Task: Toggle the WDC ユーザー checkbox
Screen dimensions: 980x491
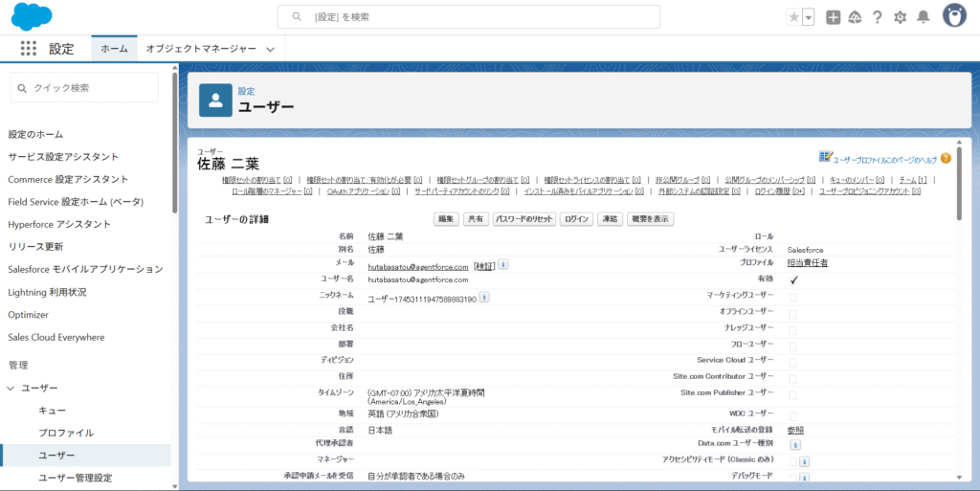Action: tap(793, 415)
